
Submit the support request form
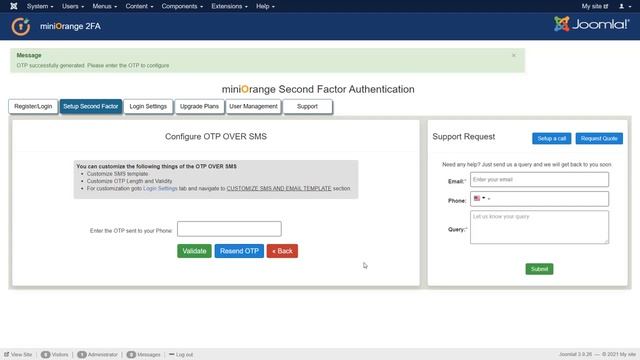tap(539, 269)
